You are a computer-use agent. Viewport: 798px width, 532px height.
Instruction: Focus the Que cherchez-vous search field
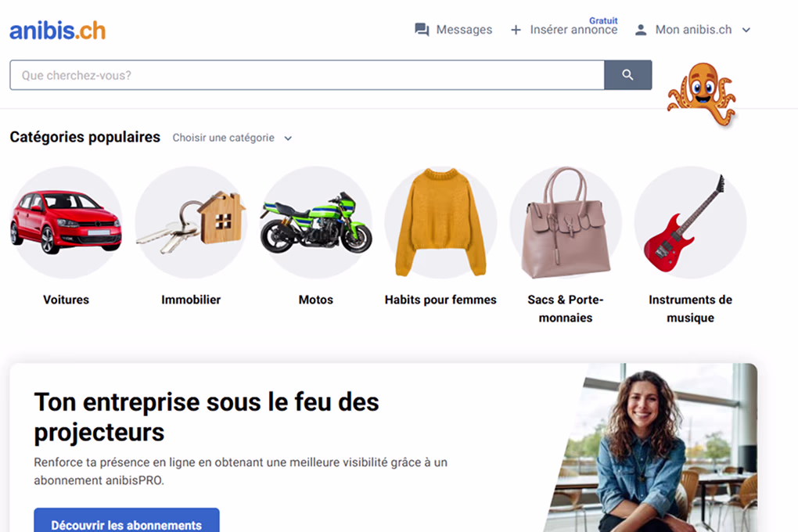307,75
